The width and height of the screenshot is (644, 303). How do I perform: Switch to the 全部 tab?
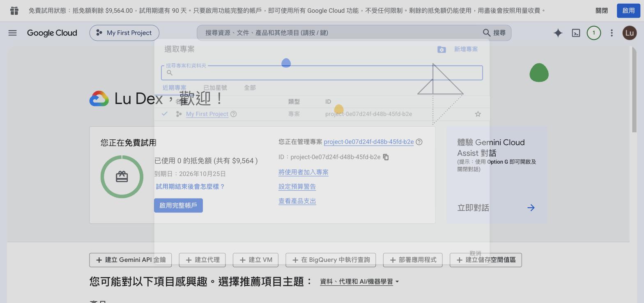250,88
